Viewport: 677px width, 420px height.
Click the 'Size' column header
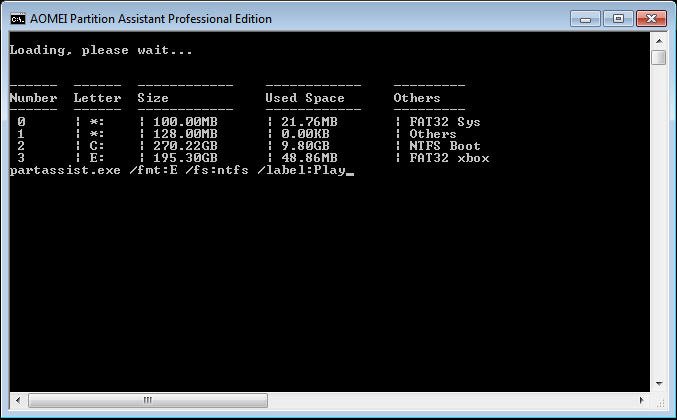click(x=153, y=98)
